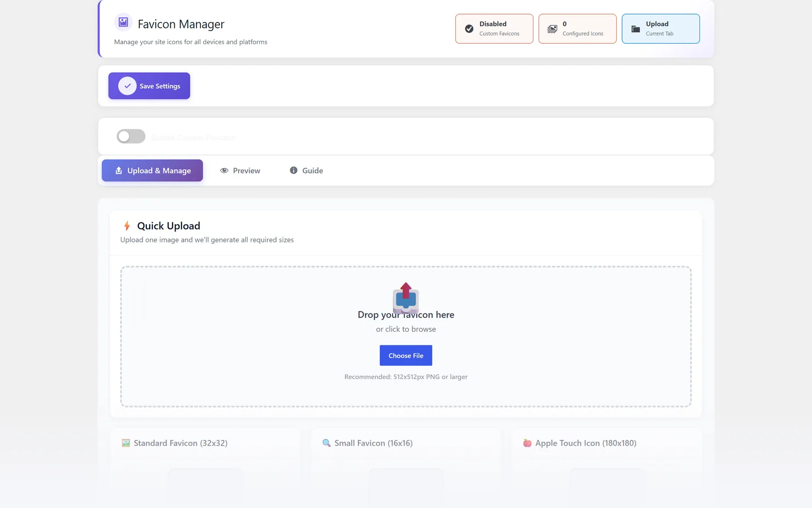The image size is (812, 508).
Task: Click the apple icon by Apple Touch Icon
Action: (527, 443)
